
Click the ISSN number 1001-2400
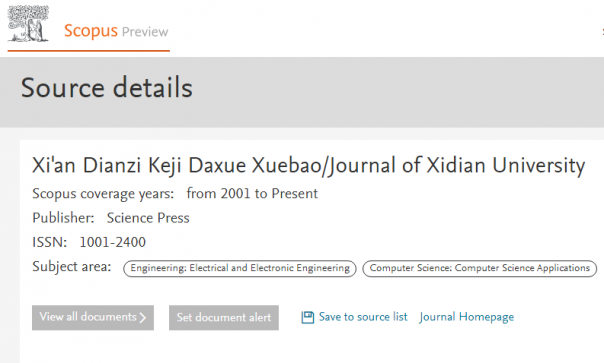tap(112, 242)
